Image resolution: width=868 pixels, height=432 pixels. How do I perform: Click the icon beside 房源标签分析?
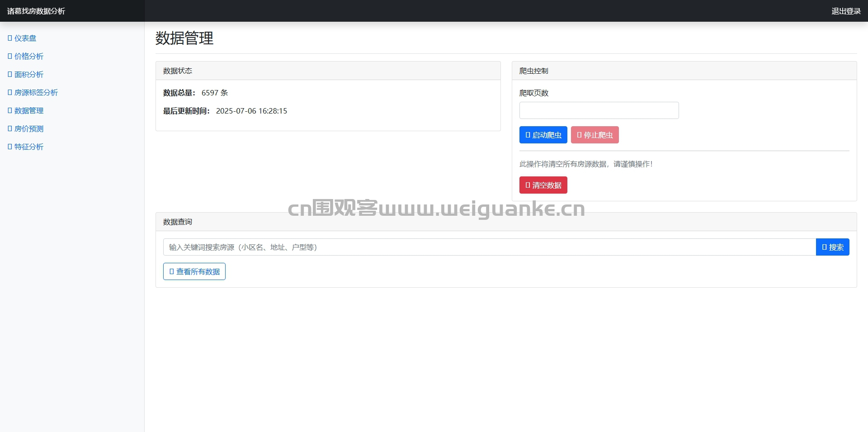(10, 92)
